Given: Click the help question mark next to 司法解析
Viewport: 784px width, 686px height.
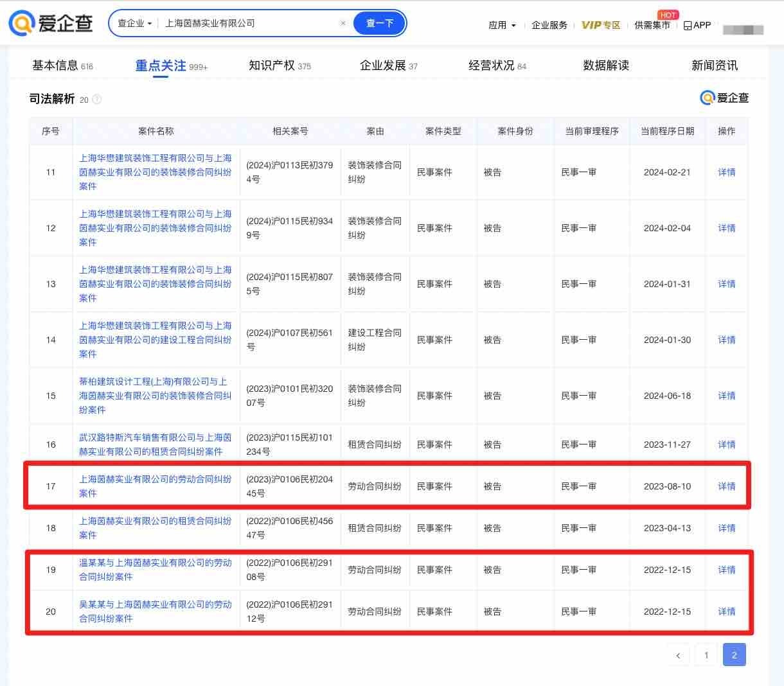Looking at the screenshot, I should [97, 100].
